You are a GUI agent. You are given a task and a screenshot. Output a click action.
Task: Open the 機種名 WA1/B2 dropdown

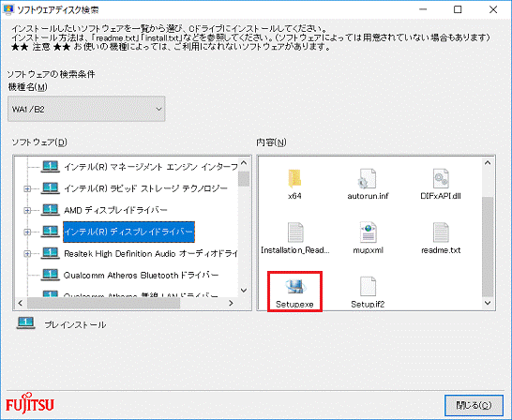pos(86,109)
